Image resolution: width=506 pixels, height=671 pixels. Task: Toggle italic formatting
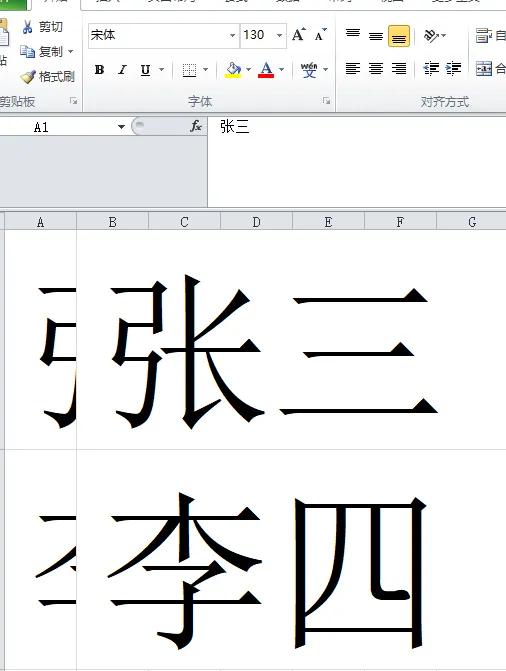(x=123, y=69)
